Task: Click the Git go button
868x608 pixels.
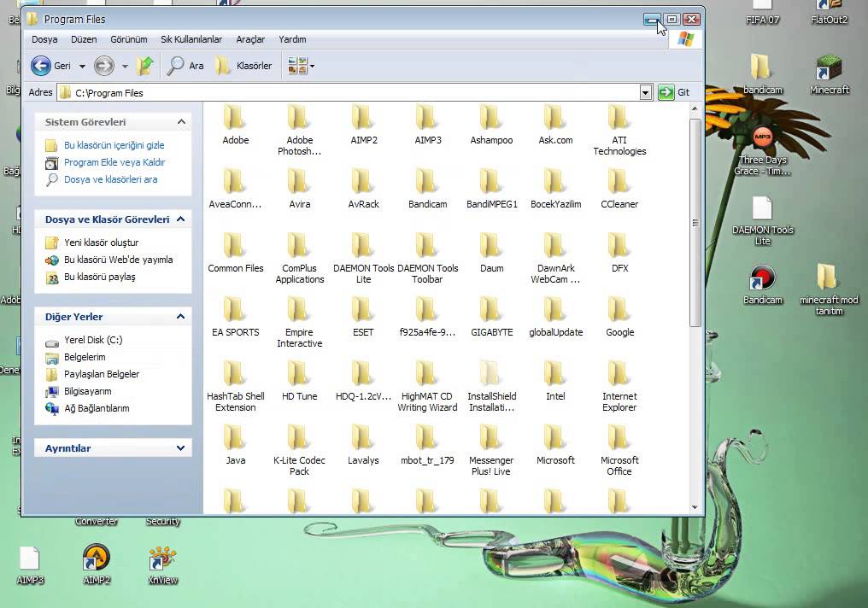Action: point(674,92)
